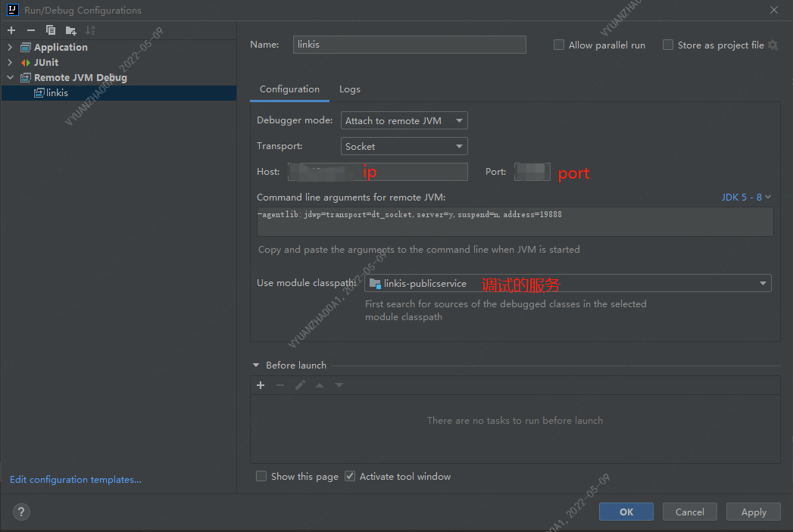This screenshot has height=532, width=793.
Task: Uncheck Activate tool window
Action: 350,476
